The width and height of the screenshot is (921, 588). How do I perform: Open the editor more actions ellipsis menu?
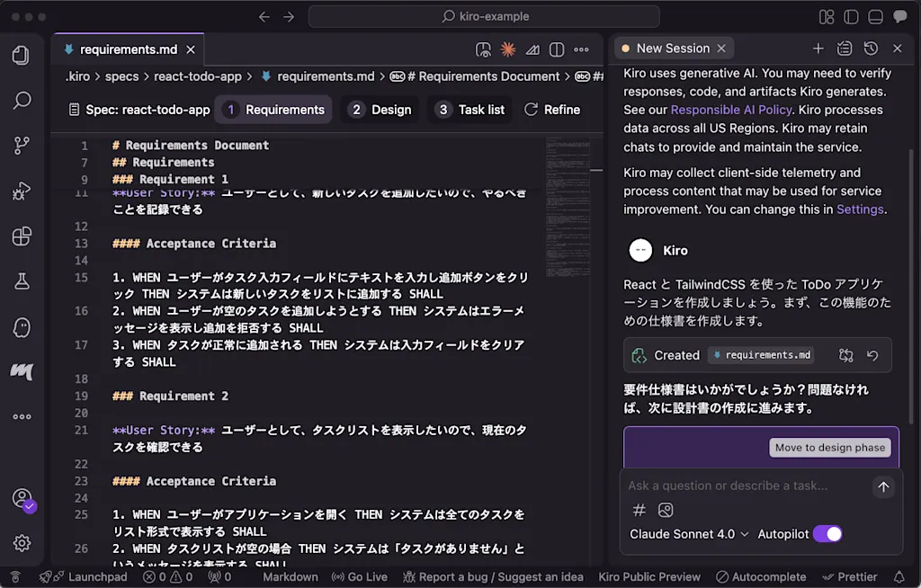coord(581,50)
